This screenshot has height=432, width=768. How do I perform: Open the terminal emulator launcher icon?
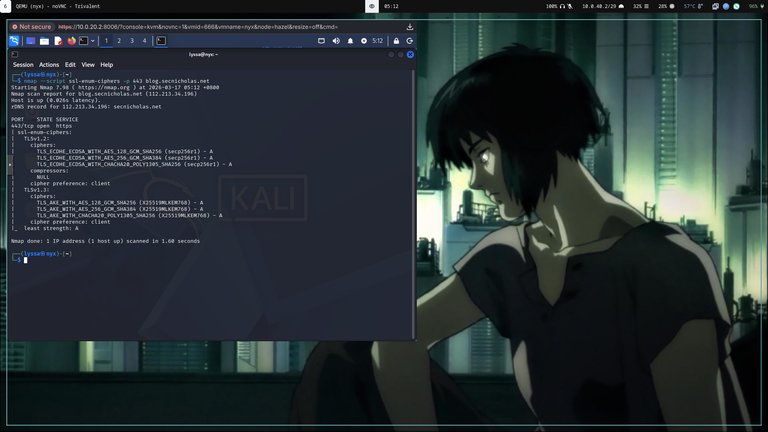point(84,41)
